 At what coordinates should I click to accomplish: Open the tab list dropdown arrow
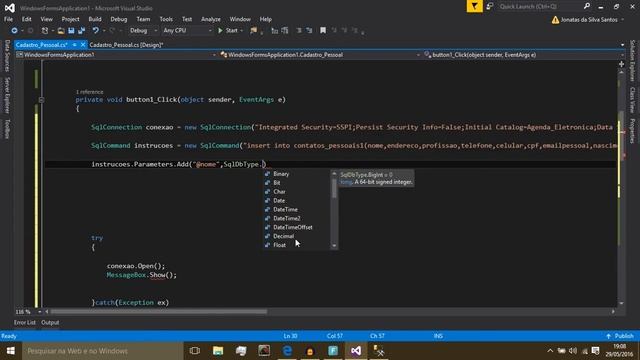point(622,45)
